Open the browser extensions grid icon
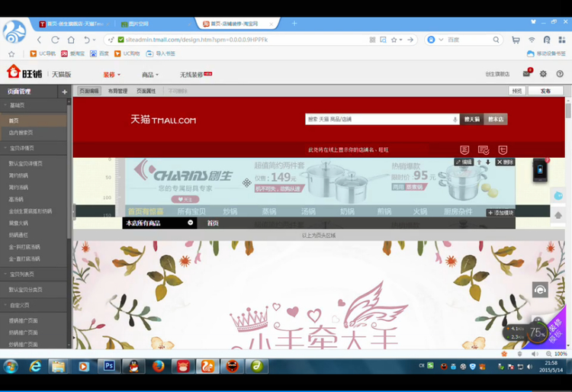The image size is (572, 392). (x=562, y=40)
